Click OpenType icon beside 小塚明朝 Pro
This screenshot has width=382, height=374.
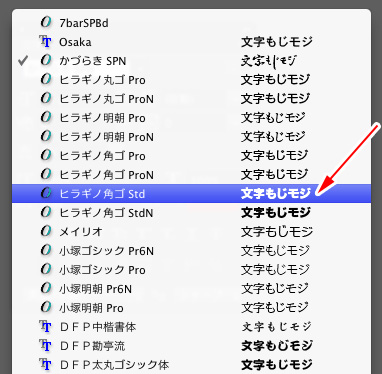[x=46, y=307]
